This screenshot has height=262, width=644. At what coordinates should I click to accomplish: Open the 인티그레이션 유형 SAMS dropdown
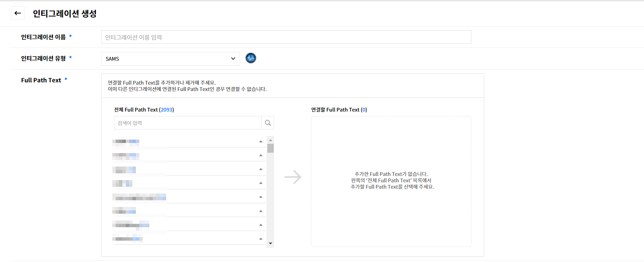pyautogui.click(x=170, y=59)
